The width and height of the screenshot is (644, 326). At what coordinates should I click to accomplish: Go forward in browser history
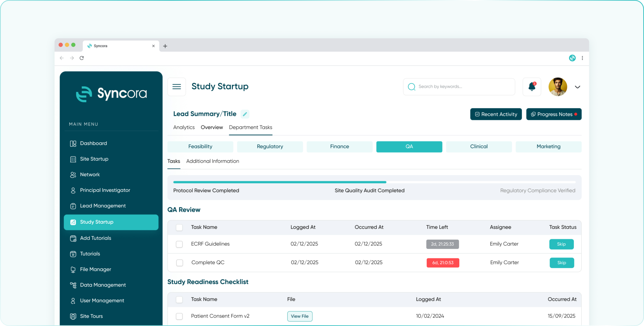click(72, 58)
